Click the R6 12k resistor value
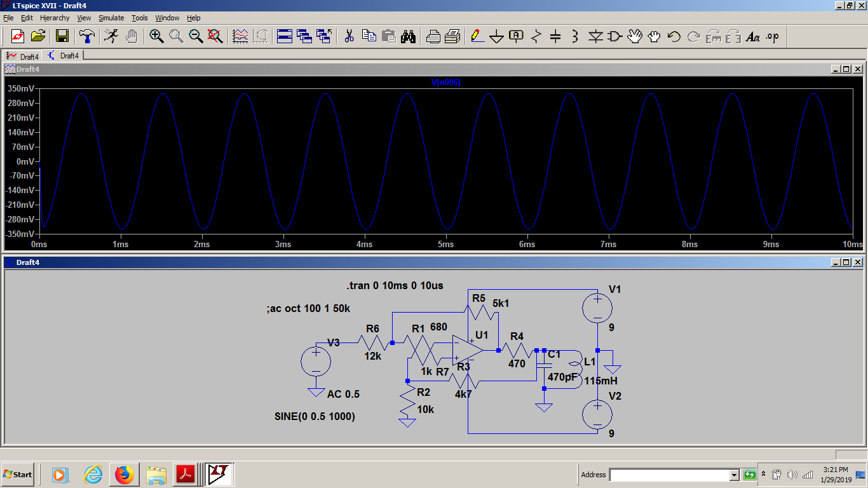Image resolution: width=868 pixels, height=488 pixels. tap(373, 356)
